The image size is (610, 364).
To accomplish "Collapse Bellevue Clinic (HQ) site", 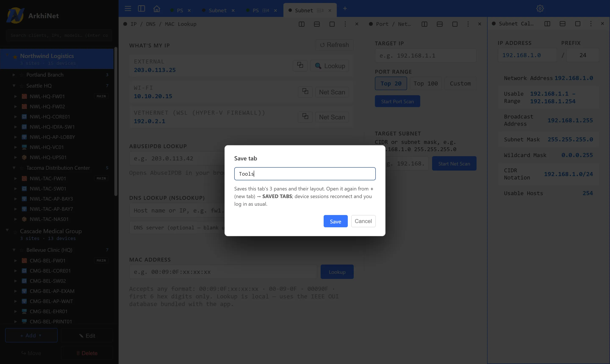I will [14, 250].
